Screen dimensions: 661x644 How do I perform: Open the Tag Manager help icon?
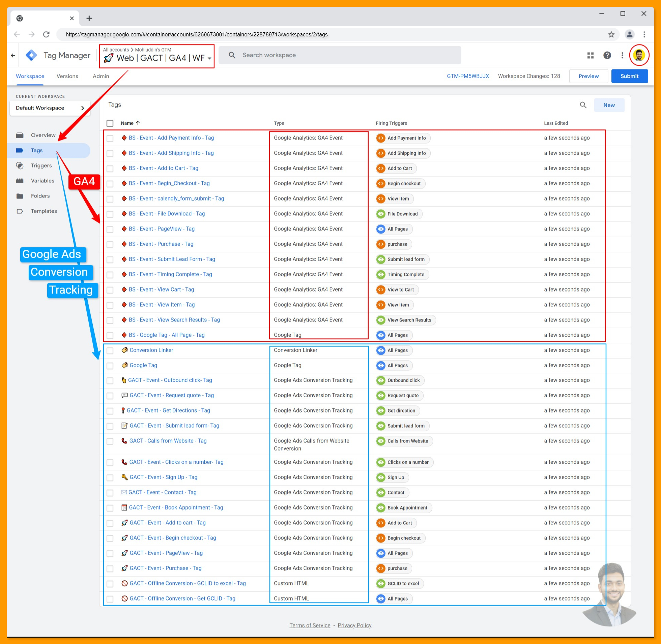(x=607, y=55)
